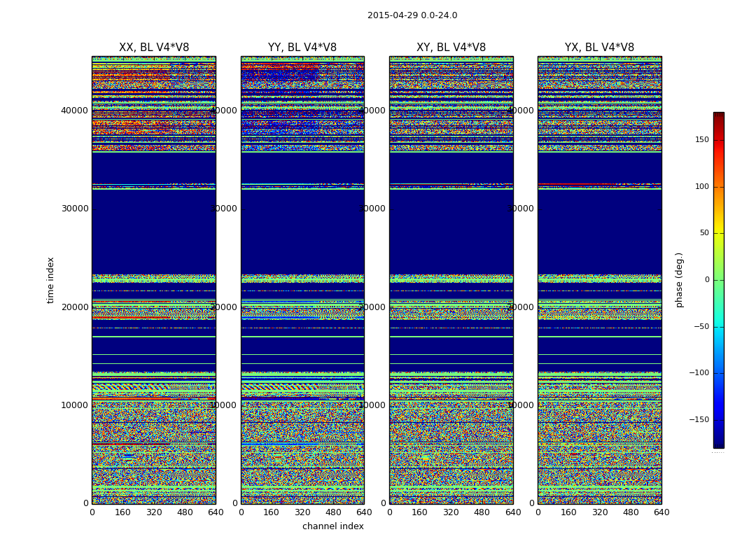Click the 'channel index' x-axis label
The height and width of the screenshot is (560, 735).
(x=332, y=526)
